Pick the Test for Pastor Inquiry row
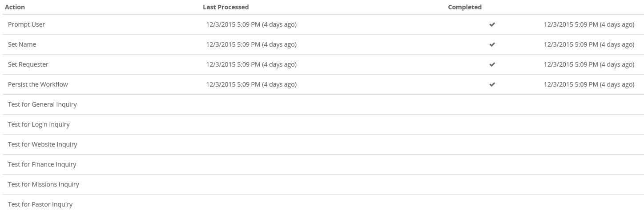Screen dimensions: 644x211 click(40, 204)
